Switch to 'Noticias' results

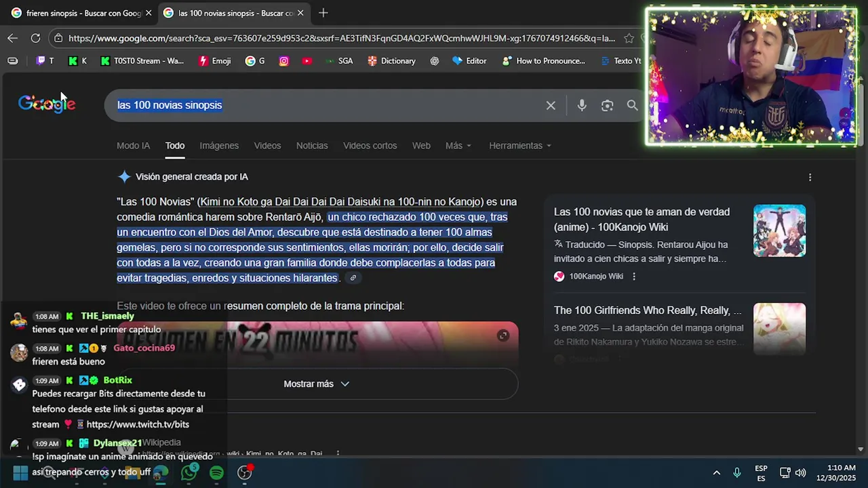(312, 146)
